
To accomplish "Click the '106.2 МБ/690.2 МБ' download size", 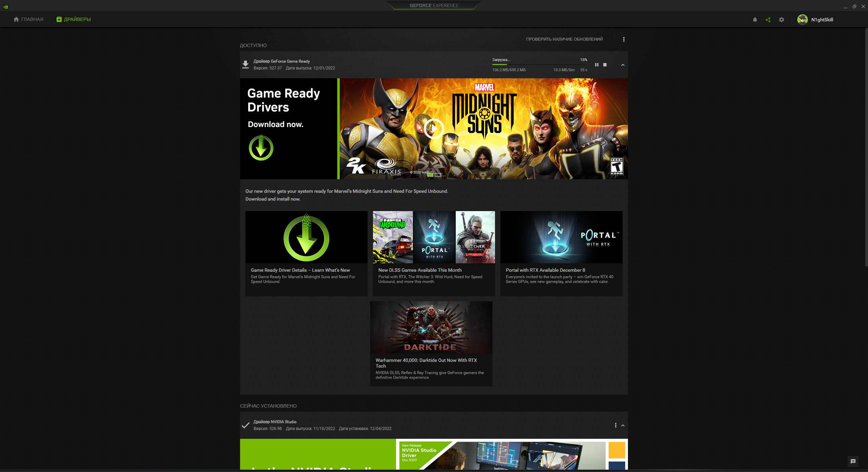I will pyautogui.click(x=509, y=70).
